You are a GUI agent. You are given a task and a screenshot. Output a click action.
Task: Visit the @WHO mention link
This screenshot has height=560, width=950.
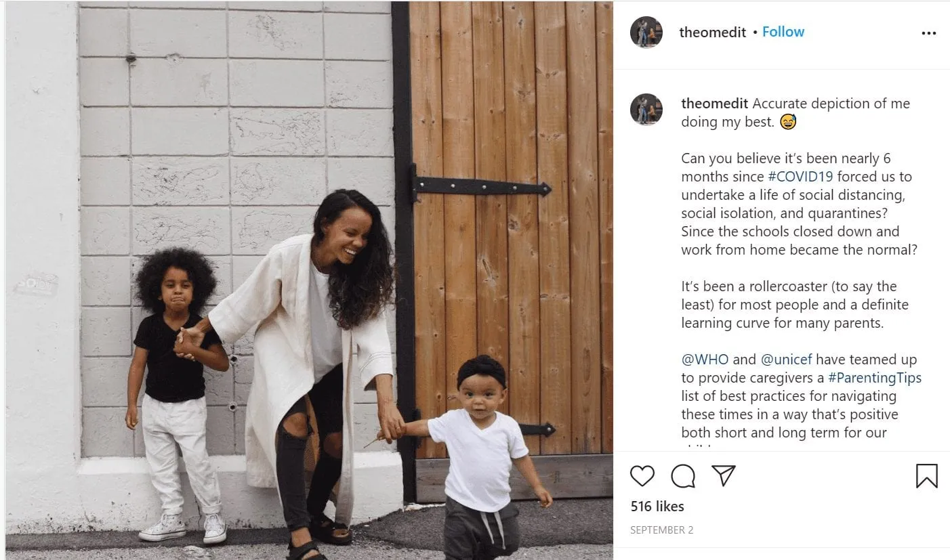point(705,360)
